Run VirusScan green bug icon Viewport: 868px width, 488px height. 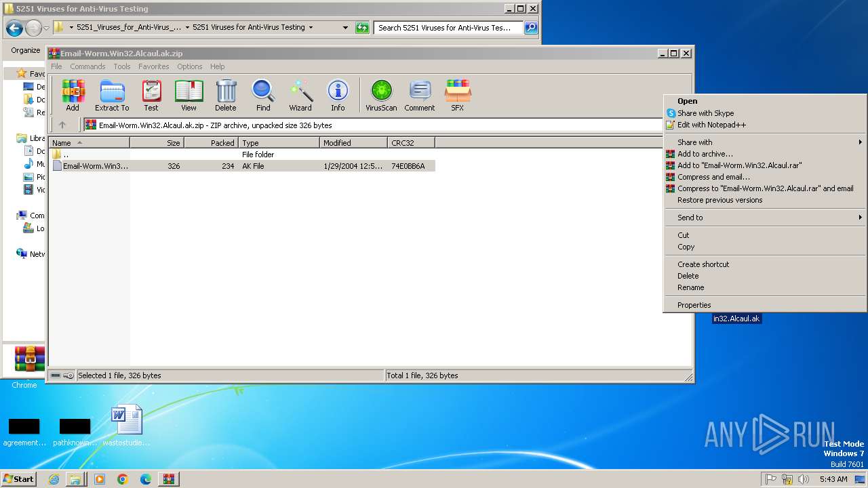[381, 95]
